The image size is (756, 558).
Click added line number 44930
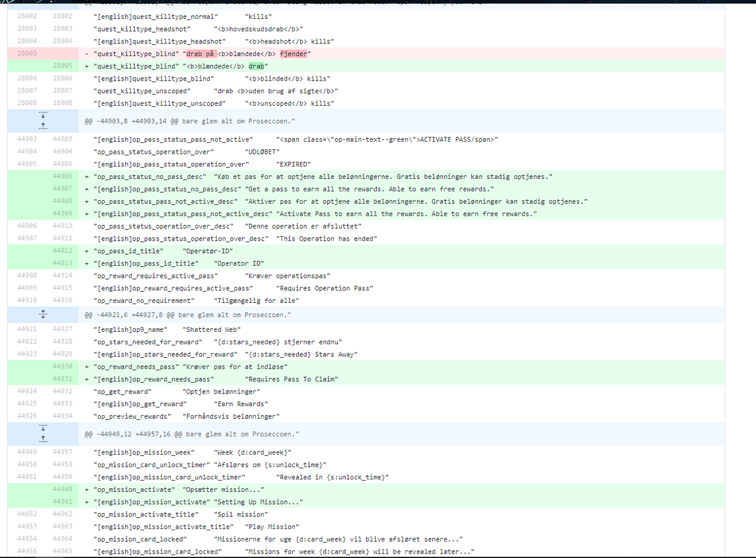click(62, 366)
